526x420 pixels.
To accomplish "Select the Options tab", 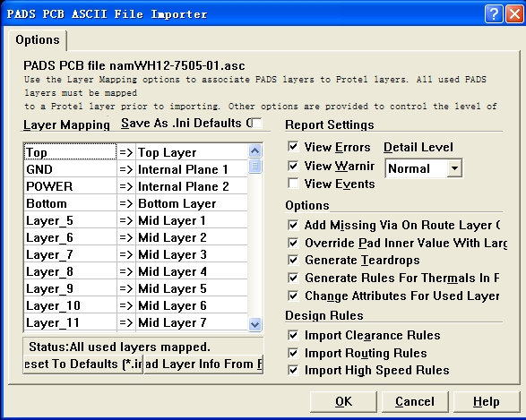I will click(x=38, y=40).
